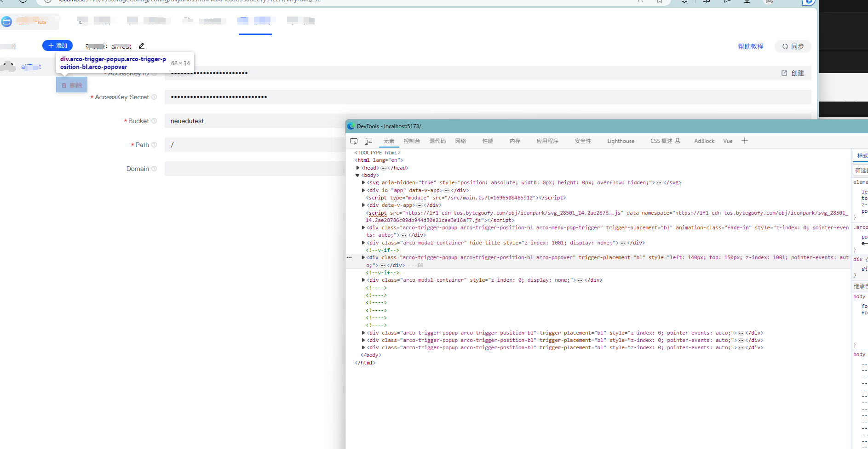Click the help icon next to Domain
The image size is (868, 449).
pyautogui.click(x=154, y=169)
